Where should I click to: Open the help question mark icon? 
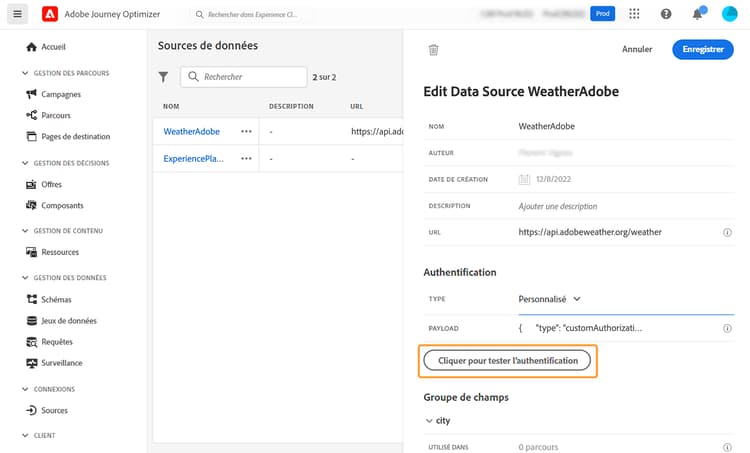coord(666,14)
